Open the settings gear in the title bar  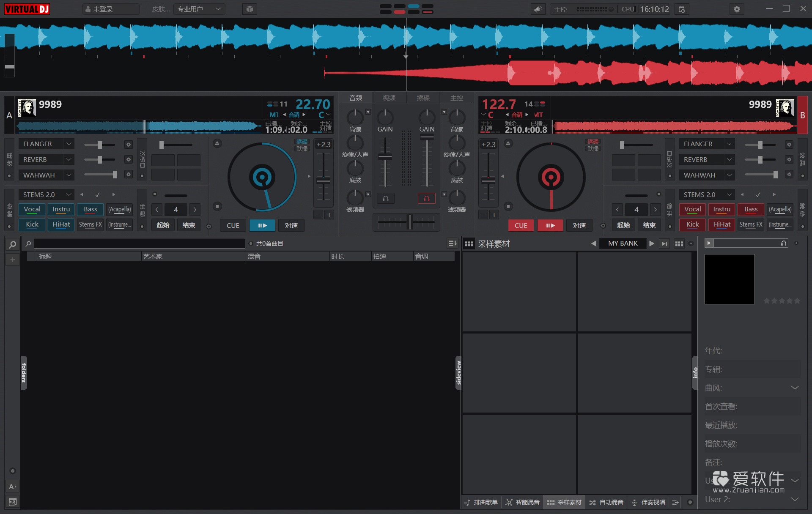tap(737, 9)
